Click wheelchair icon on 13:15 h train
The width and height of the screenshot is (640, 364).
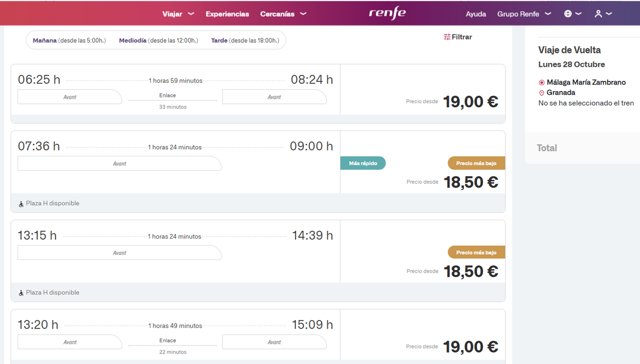pos(21,293)
